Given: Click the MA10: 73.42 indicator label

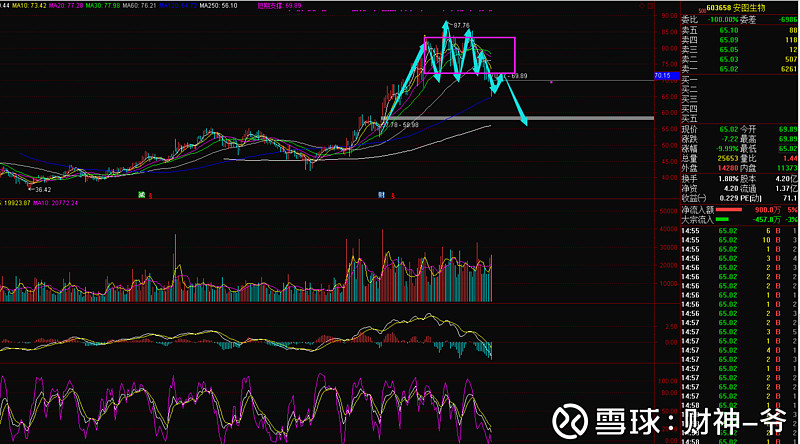Looking at the screenshot, I should 27,6.
